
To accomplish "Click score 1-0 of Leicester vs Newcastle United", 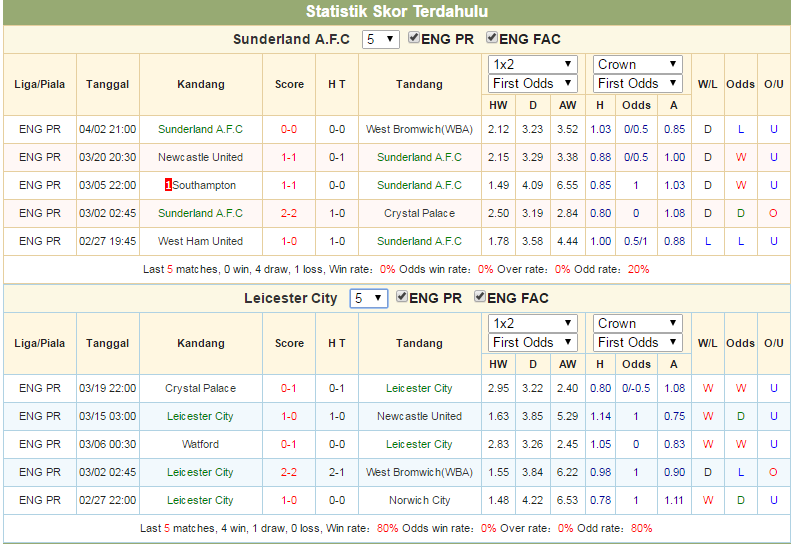I will (x=289, y=416).
